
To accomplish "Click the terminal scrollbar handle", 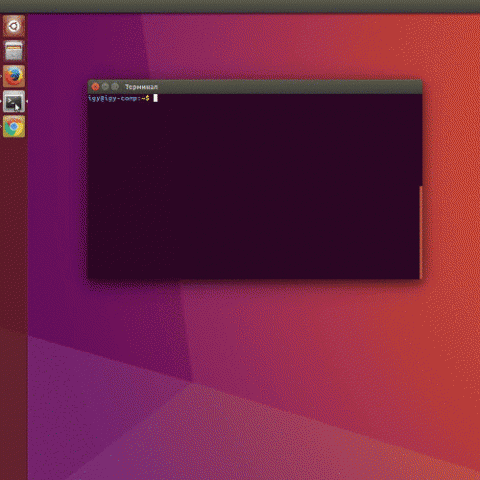I will 421,232.
